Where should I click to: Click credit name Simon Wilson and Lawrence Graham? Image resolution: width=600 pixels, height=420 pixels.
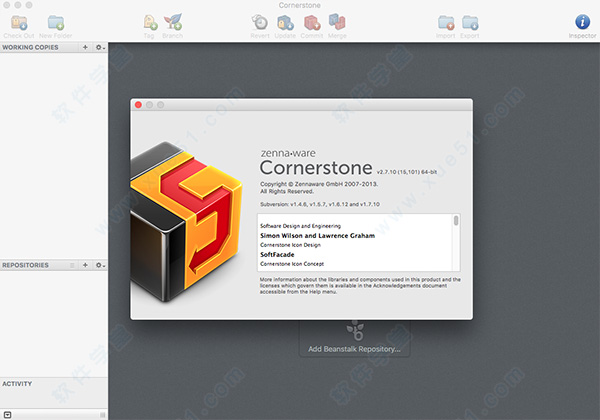(318, 236)
